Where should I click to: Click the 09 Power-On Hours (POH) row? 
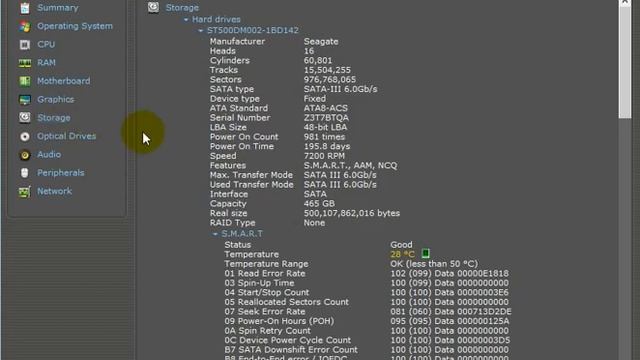[x=367, y=321]
